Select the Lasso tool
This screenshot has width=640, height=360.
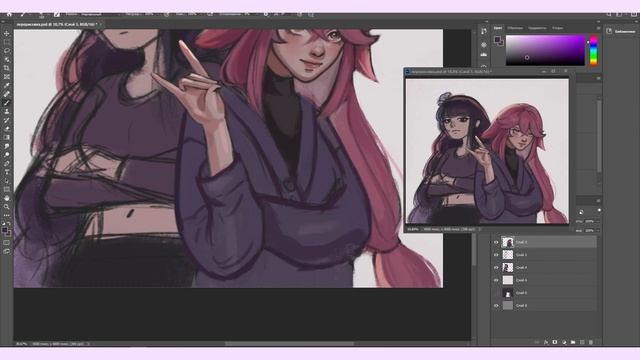point(7,51)
